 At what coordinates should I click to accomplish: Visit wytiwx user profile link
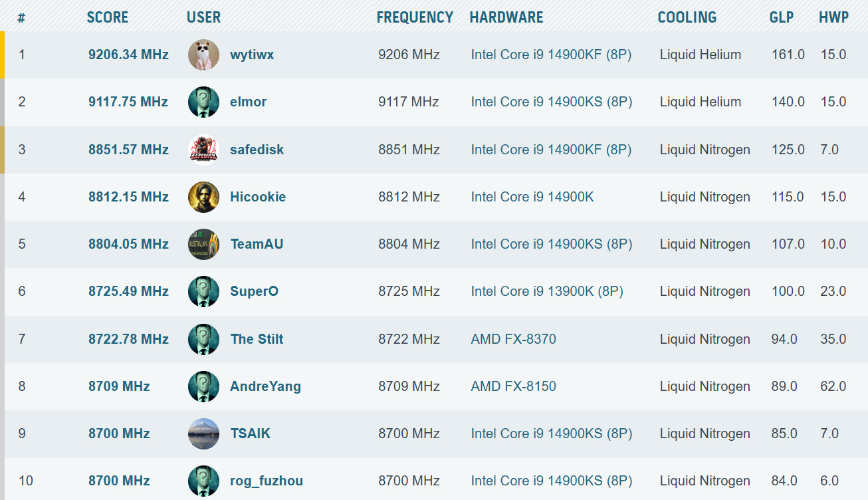252,55
